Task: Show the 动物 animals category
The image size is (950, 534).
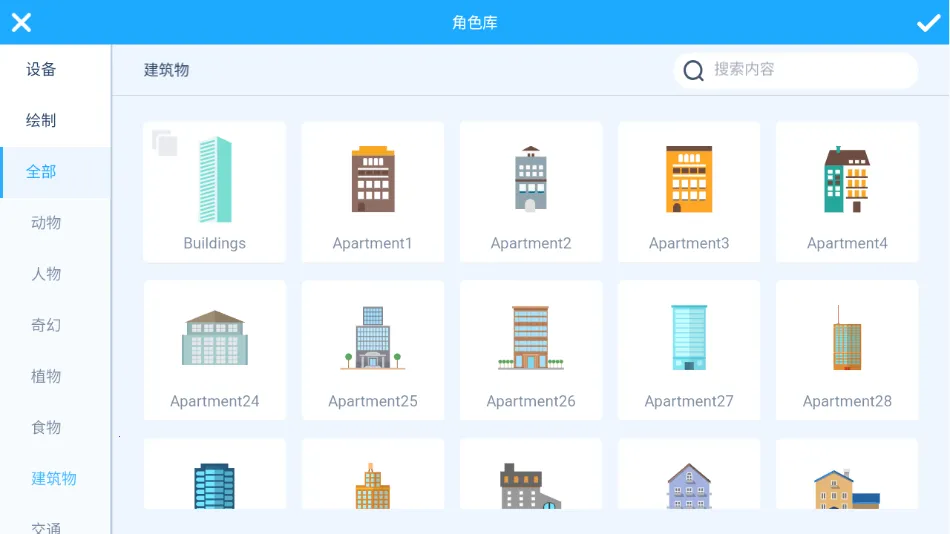Action: (x=46, y=223)
